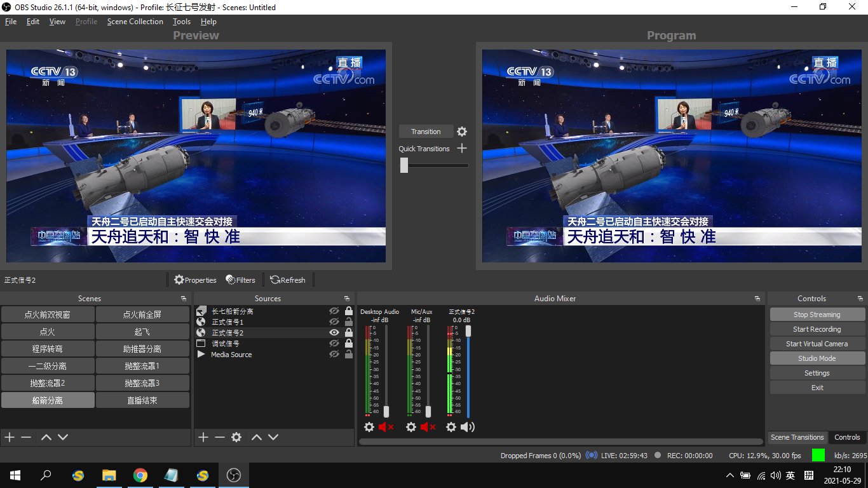Screen dimensions: 868x488
Task: Move scene down in Scenes panel
Action: [x=62, y=437]
